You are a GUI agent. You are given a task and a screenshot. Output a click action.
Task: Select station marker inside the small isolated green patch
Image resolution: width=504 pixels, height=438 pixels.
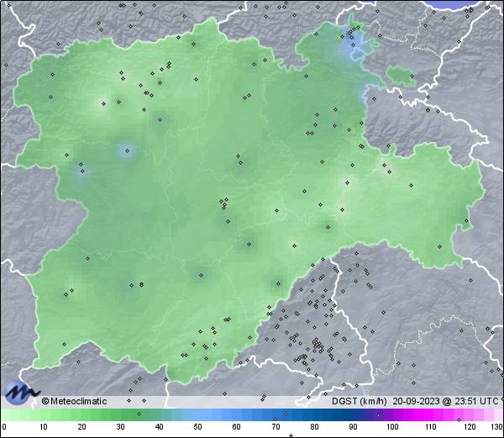[x=412, y=77]
